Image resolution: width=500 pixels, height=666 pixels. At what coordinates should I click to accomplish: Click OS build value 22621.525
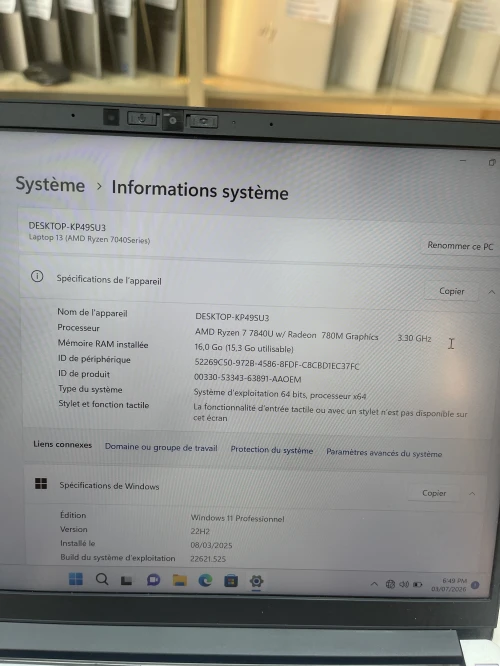point(208,559)
